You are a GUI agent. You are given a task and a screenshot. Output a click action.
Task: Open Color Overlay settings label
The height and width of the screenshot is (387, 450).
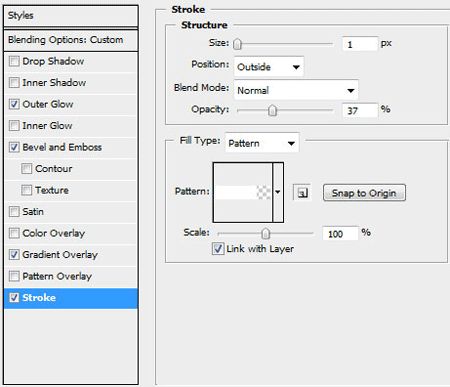[54, 233]
